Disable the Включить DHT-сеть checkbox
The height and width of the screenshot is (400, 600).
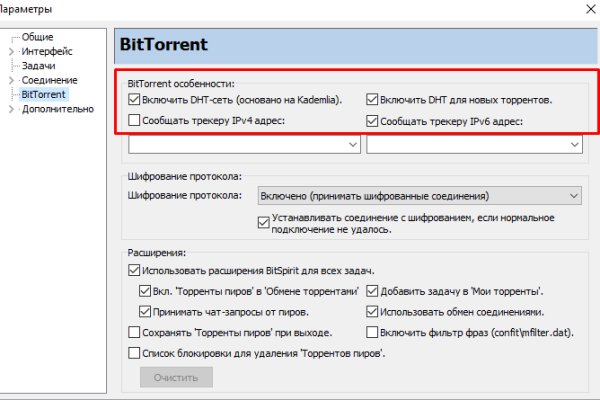point(135,100)
